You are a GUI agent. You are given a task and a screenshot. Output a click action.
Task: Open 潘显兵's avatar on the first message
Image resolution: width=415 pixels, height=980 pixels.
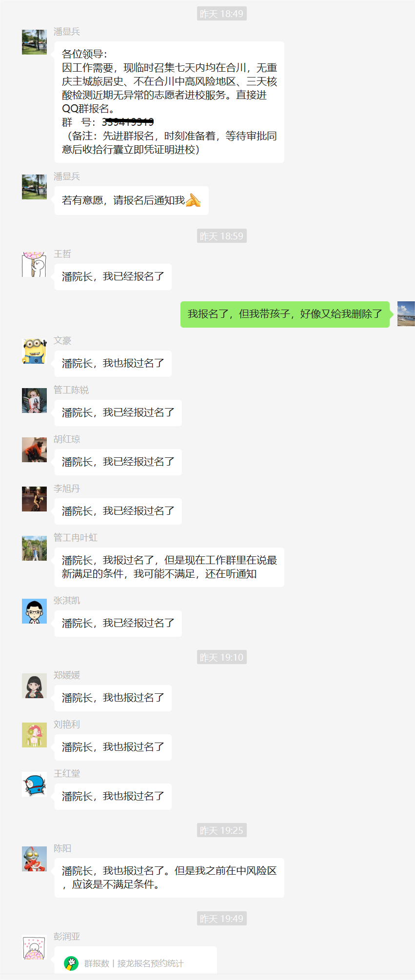click(34, 42)
